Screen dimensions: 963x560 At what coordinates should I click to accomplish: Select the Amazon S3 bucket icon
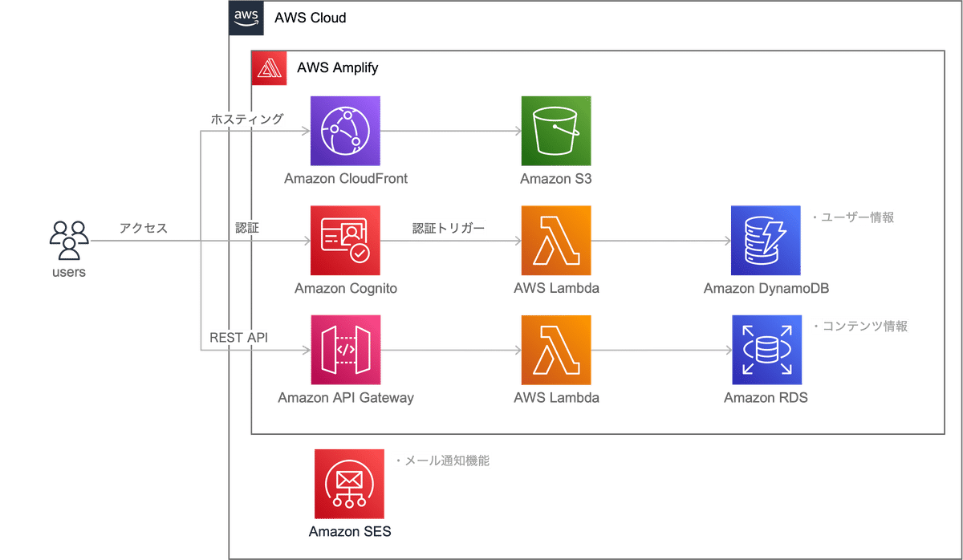(555, 131)
